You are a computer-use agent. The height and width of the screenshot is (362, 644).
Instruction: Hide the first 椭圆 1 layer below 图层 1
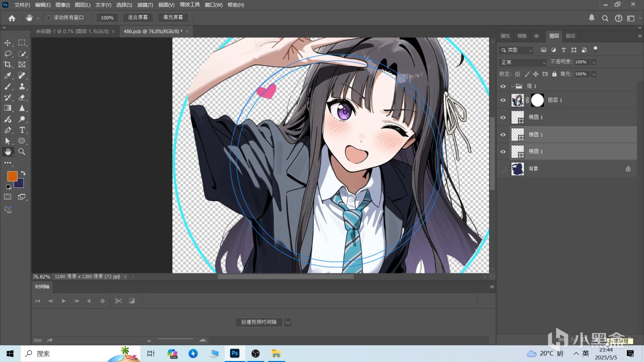(x=503, y=117)
